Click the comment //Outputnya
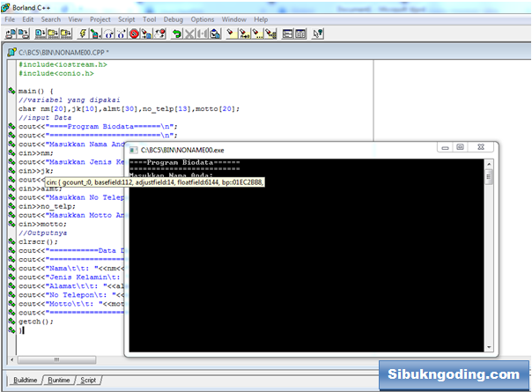The image size is (532, 392). [x=43, y=233]
